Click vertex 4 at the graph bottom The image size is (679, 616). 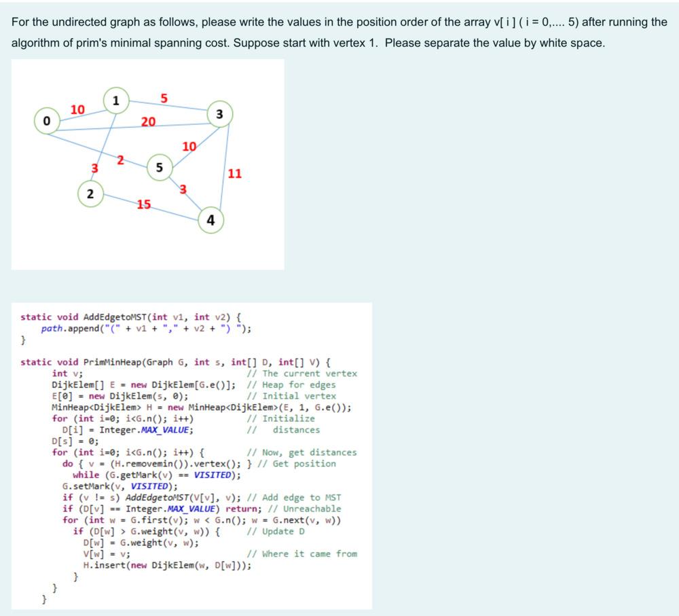210,219
